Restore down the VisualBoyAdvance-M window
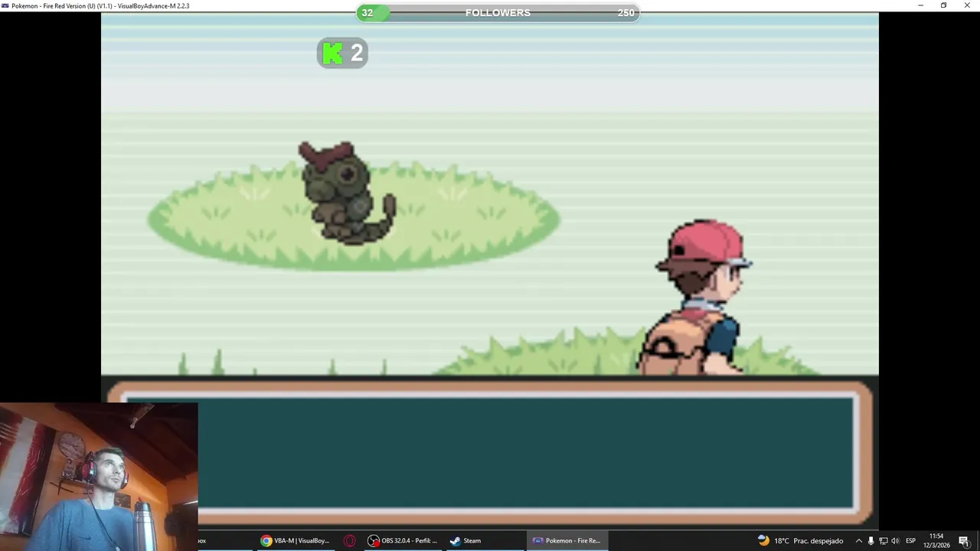Viewport: 980px width, 551px height. pos(944,5)
